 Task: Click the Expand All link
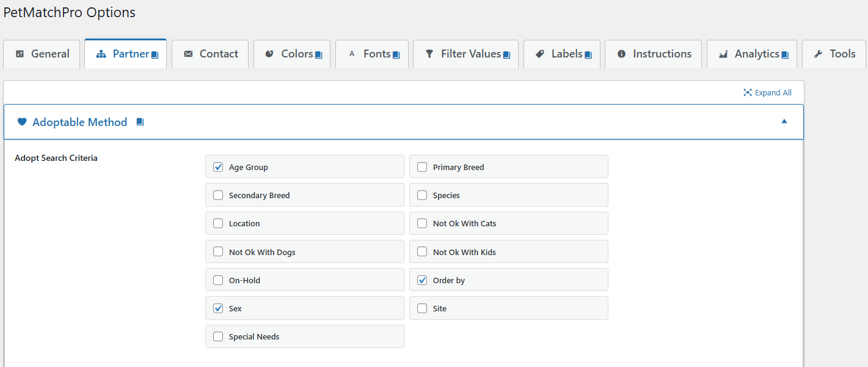[x=767, y=93]
